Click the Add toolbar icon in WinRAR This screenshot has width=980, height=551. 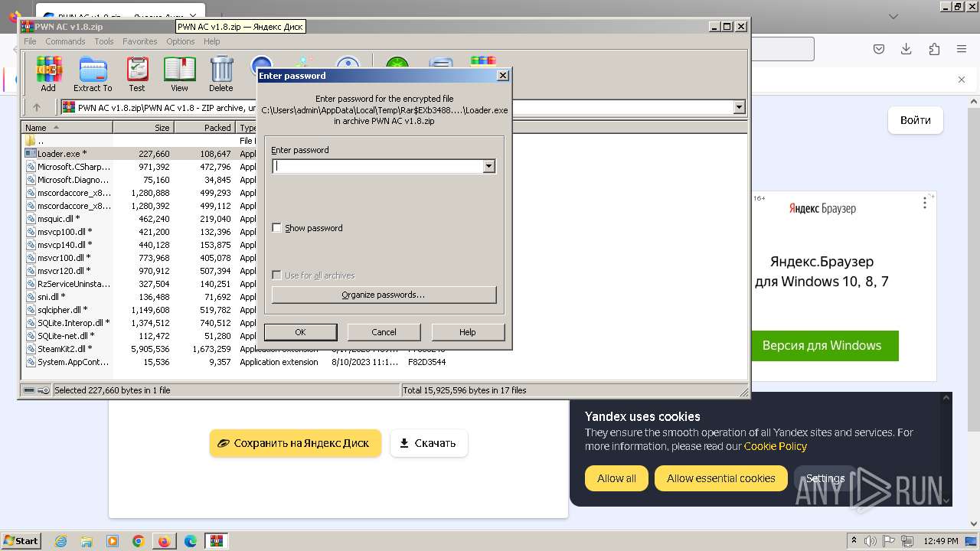tap(48, 74)
